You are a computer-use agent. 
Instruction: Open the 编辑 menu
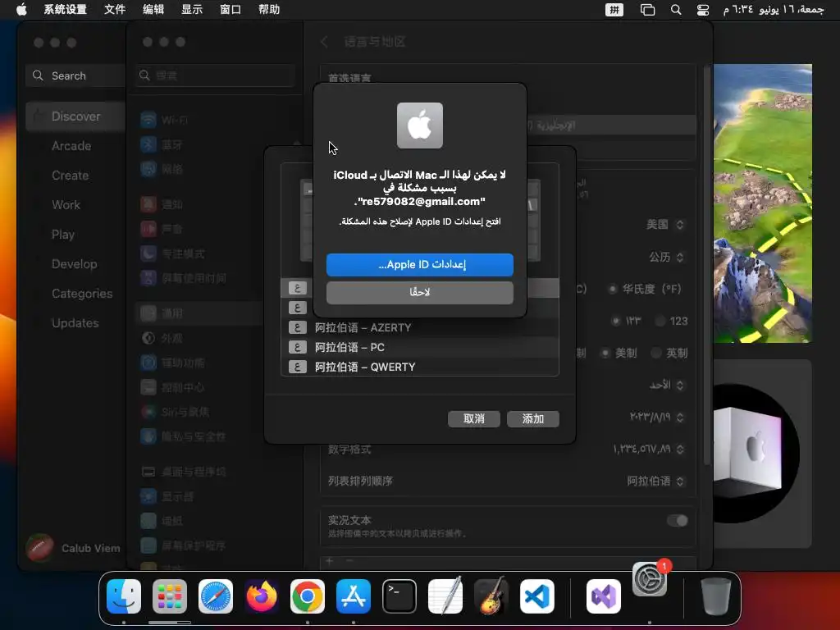(153, 10)
